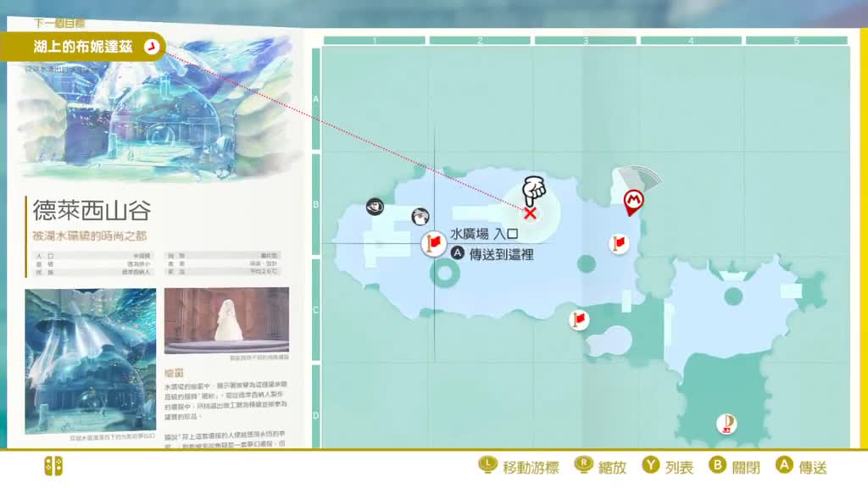
Task: Click map column header 4
Action: tap(691, 41)
